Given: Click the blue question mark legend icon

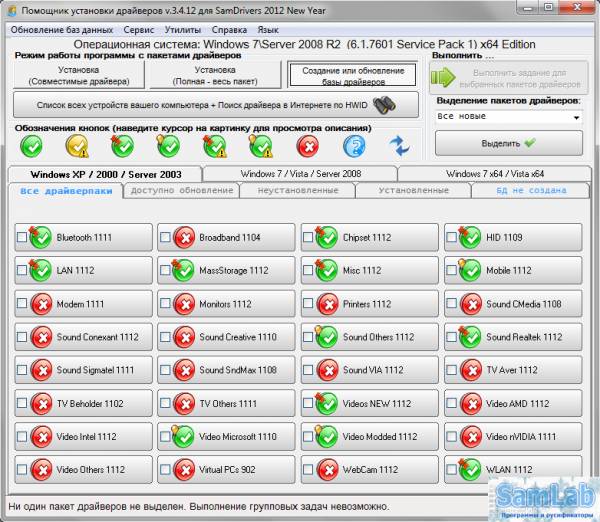Looking at the screenshot, I should (354, 146).
